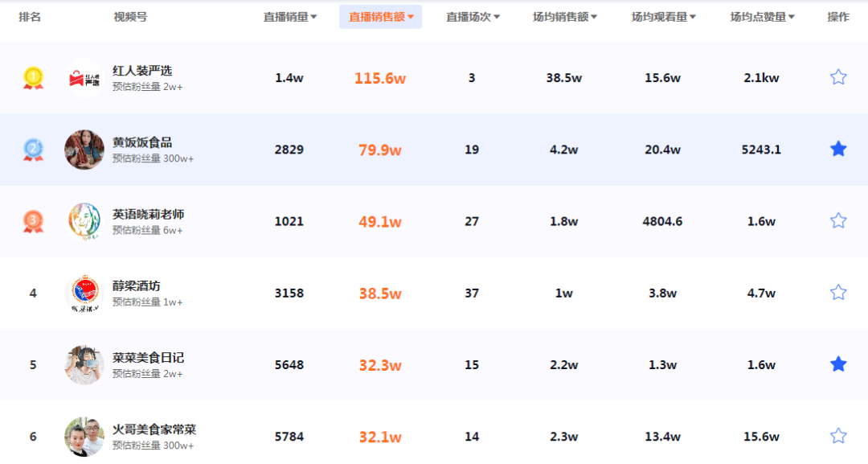Favorite 红人装严选 using its star
The height and width of the screenshot is (464, 868).
(x=838, y=77)
